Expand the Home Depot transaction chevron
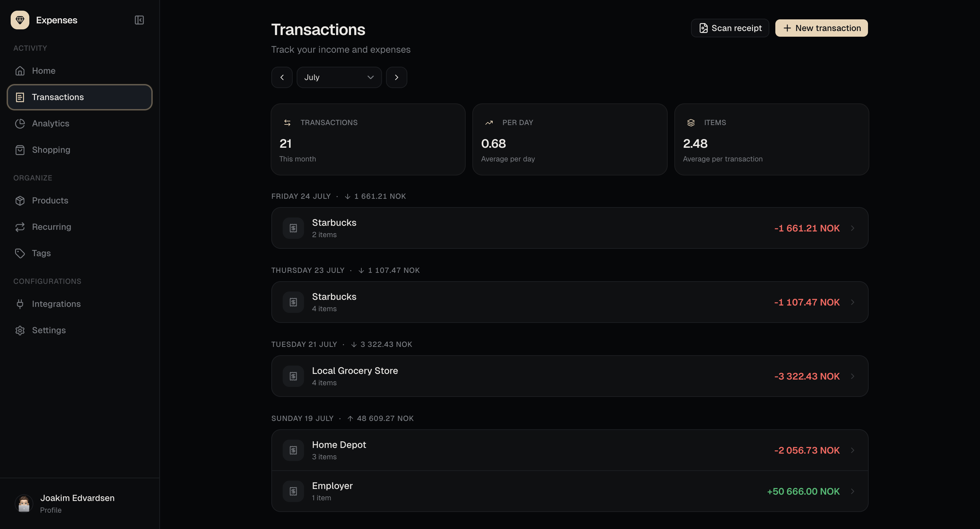Screen dimensions: 980x529 coord(853,450)
